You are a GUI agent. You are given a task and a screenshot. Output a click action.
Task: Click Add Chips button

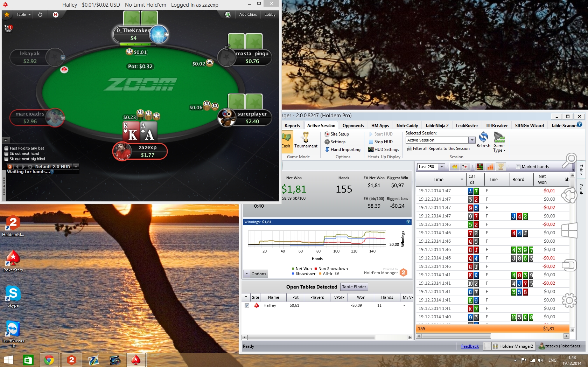pyautogui.click(x=248, y=14)
